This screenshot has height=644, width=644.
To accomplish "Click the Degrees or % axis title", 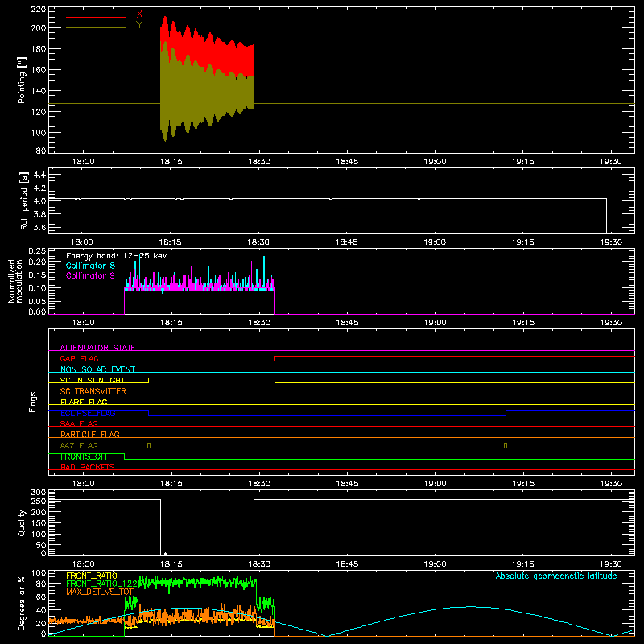I will [22, 603].
